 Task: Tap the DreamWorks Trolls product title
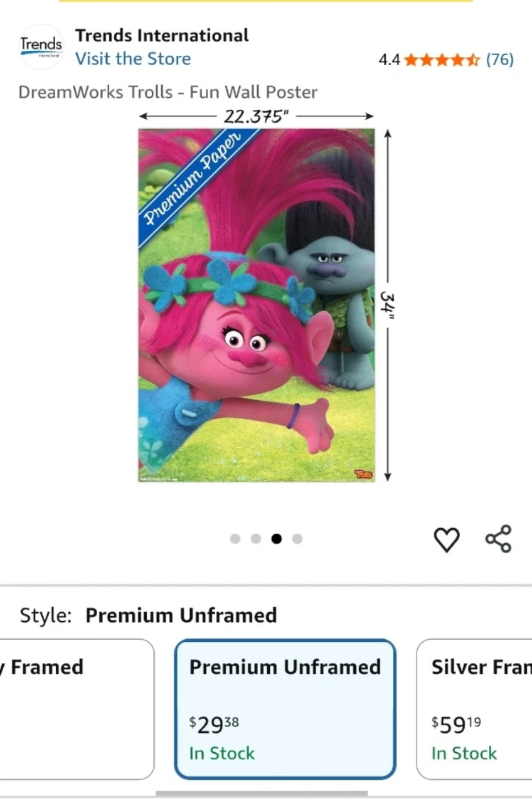[x=168, y=92]
